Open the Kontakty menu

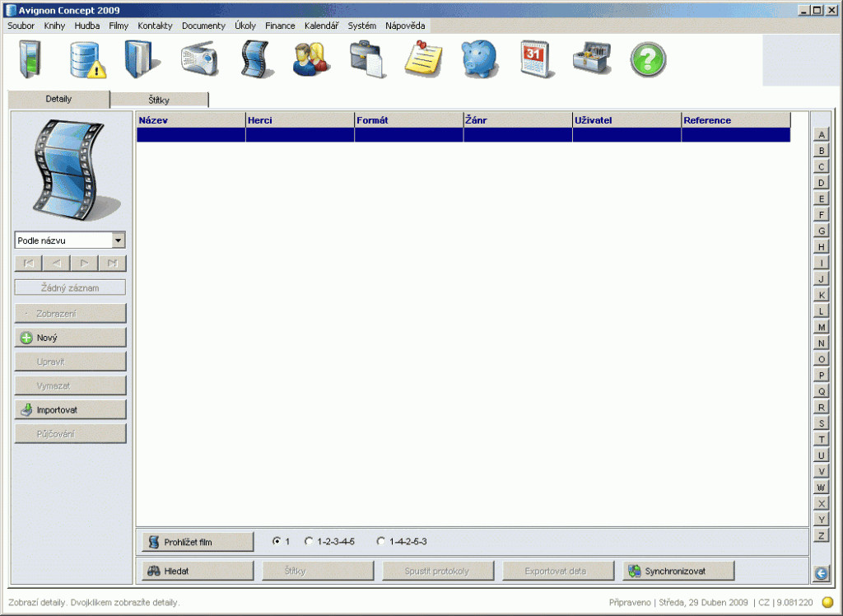[155, 26]
